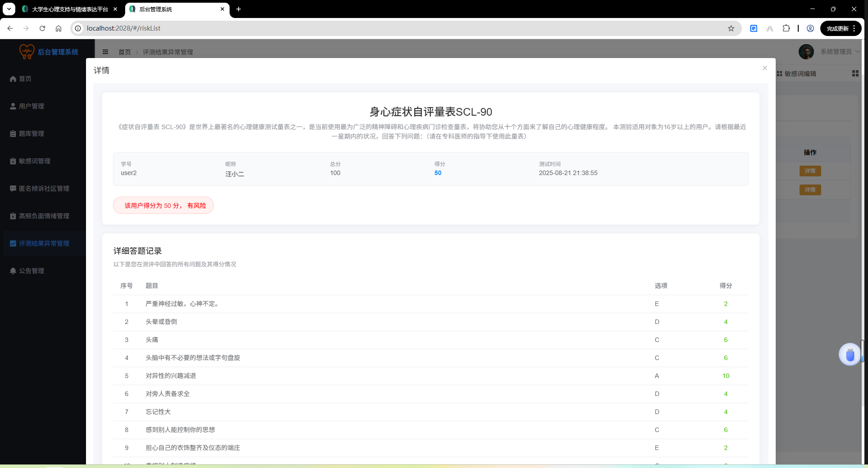
Task: Open 敏感词管理 in the sidebar
Action: pyautogui.click(x=33, y=161)
